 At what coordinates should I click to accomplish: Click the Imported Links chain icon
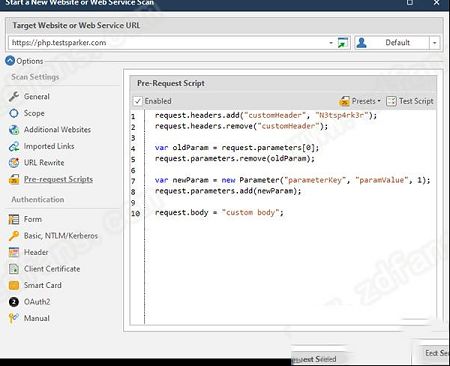coord(14,146)
